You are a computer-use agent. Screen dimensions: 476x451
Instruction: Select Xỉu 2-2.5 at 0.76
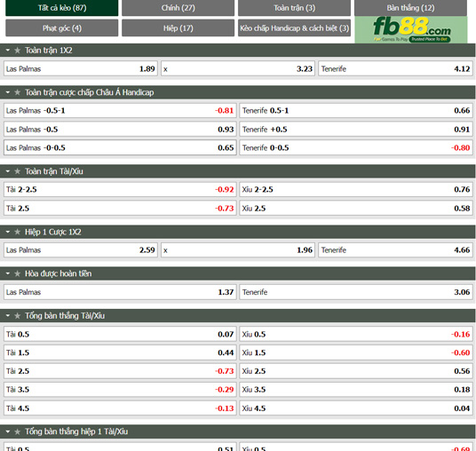pos(356,190)
